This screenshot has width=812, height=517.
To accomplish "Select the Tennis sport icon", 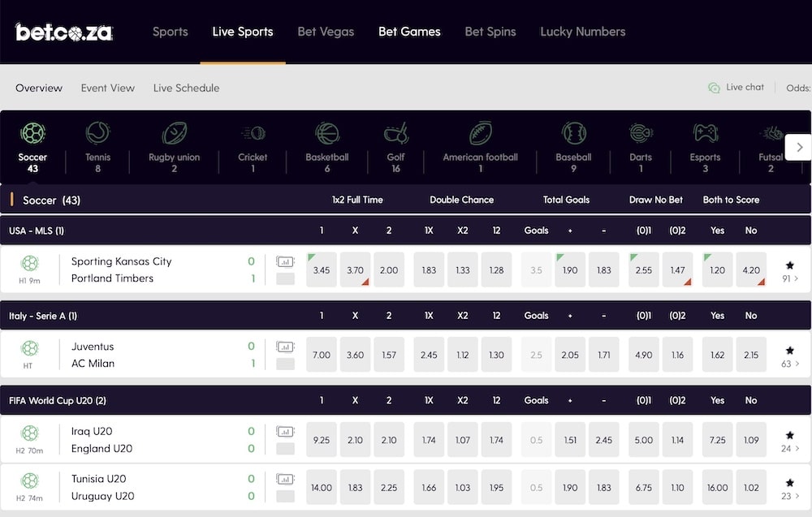I will [x=97, y=132].
